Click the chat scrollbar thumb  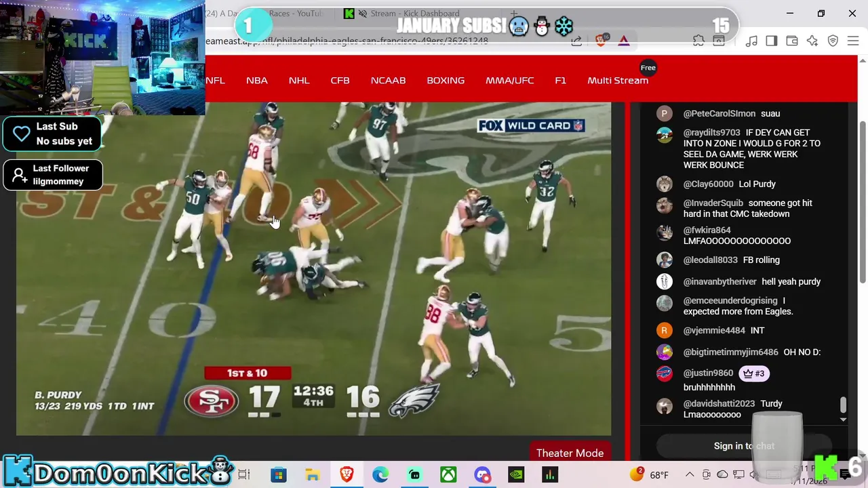pyautogui.click(x=843, y=405)
